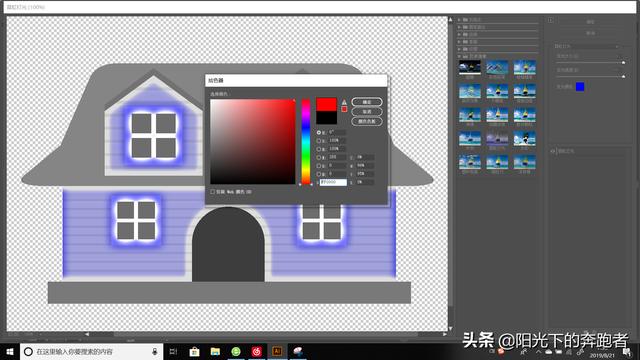
Task: Click Filter Gallery's top OK button
Action: pos(590,22)
